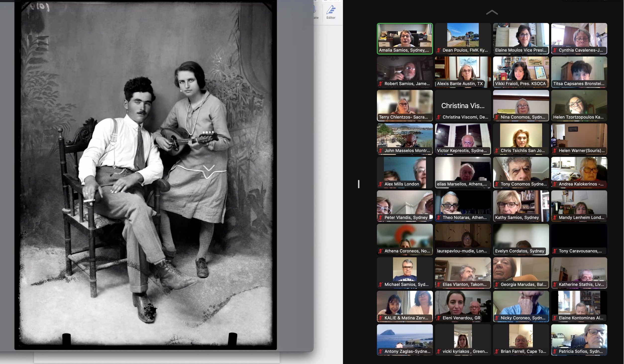Select Kathy Samios, Sydney video tile
The image size is (624, 364).
tap(521, 204)
